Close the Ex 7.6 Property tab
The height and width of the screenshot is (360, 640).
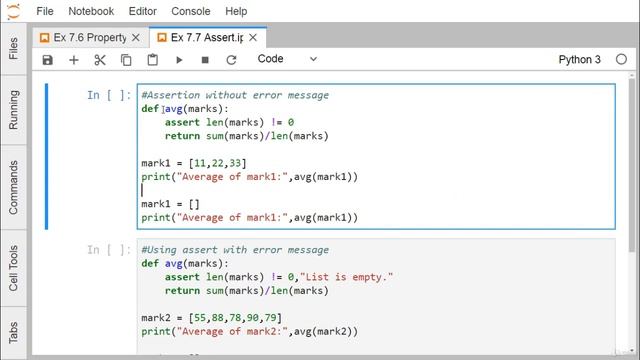136,38
